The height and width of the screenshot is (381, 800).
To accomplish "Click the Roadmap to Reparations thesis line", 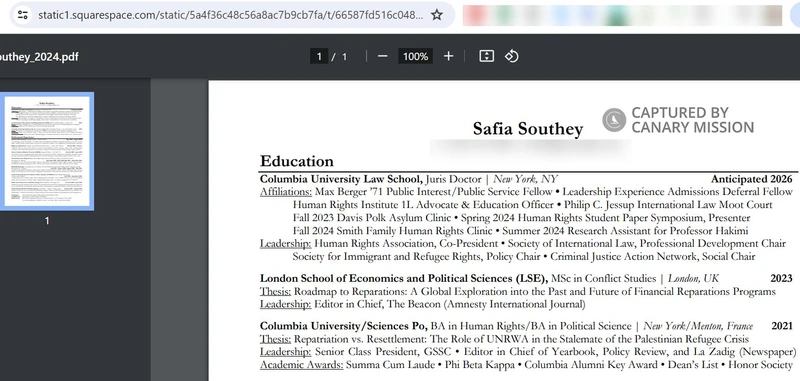I will coord(535,292).
